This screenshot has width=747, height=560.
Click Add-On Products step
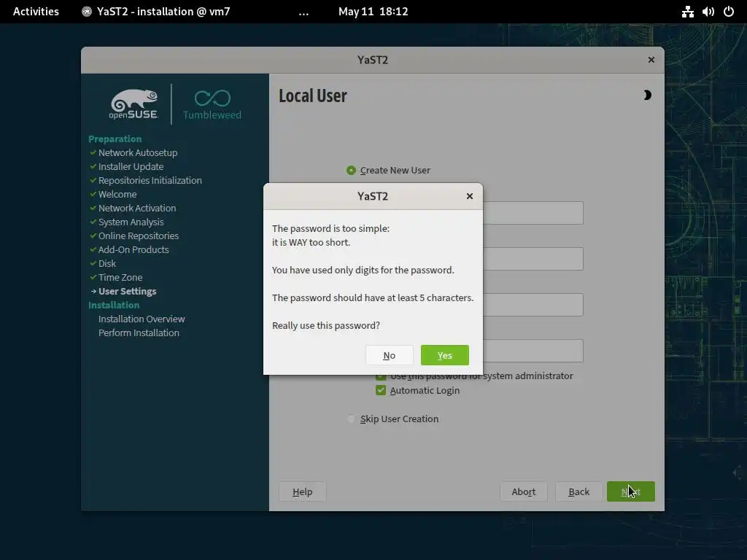click(133, 249)
